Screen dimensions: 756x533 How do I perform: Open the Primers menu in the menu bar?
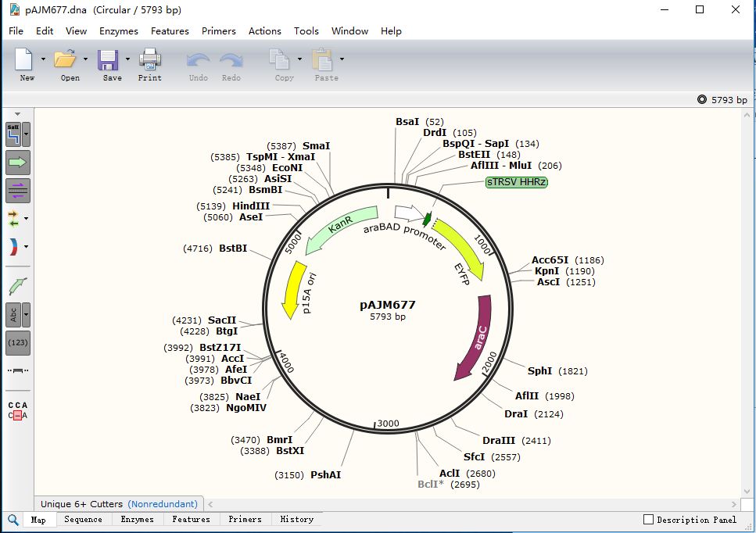pos(218,30)
